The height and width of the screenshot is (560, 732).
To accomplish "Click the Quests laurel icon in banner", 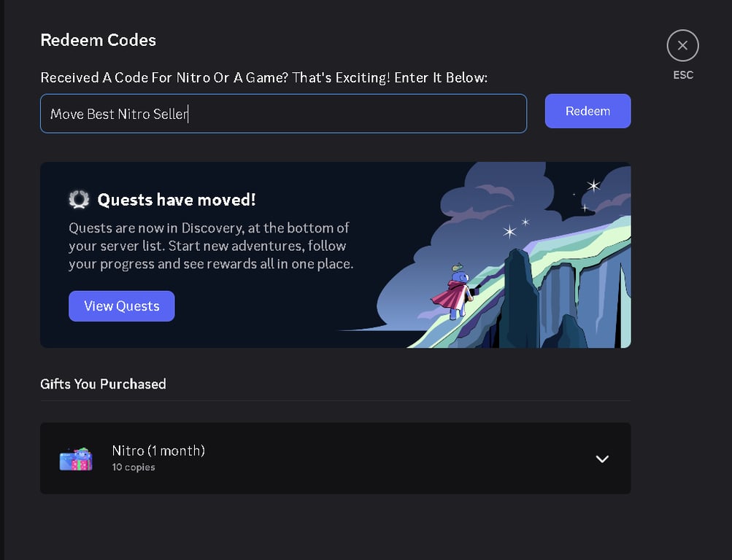I will click(x=78, y=198).
